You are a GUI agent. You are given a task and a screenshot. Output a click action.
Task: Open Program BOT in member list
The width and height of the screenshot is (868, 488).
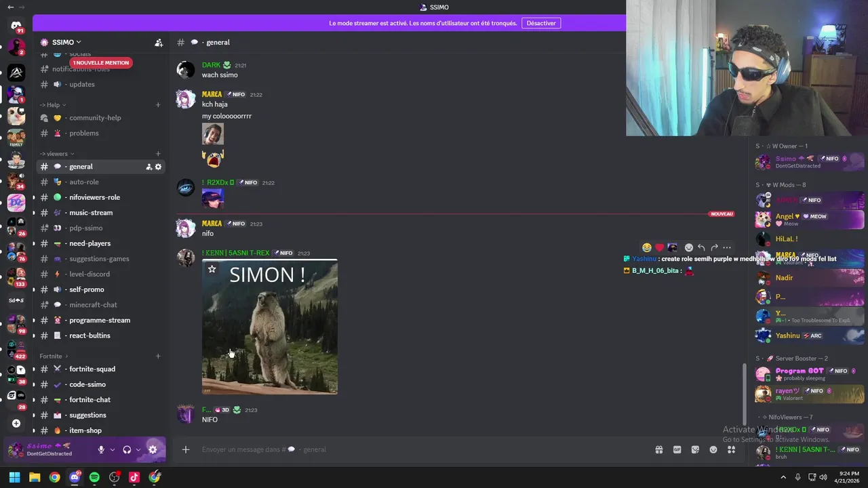click(809, 374)
